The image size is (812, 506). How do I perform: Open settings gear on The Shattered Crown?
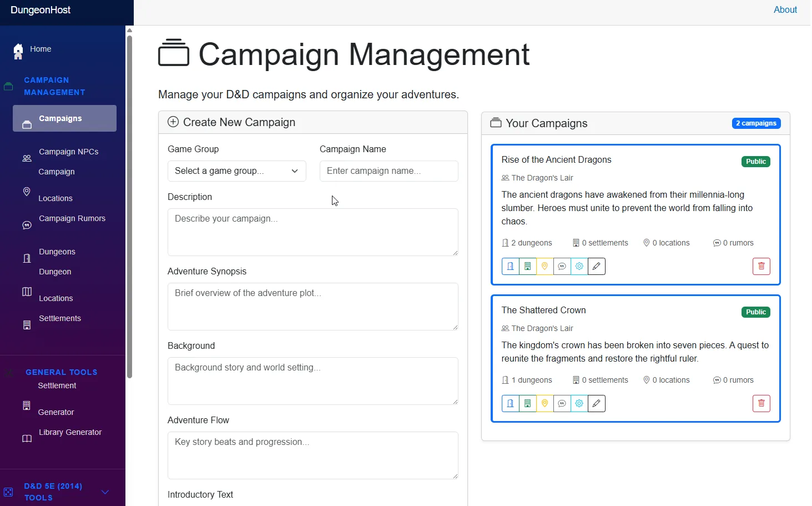point(579,404)
